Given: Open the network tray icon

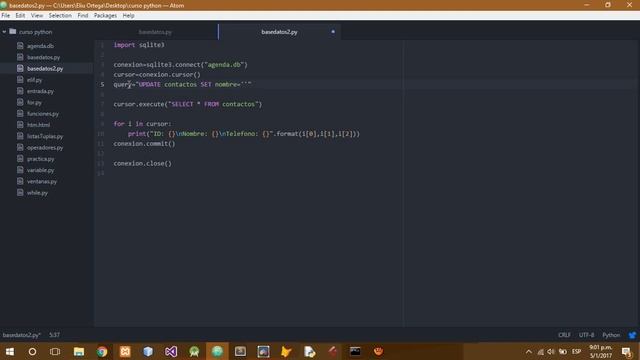Looking at the screenshot, I should pyautogui.click(x=540, y=351).
